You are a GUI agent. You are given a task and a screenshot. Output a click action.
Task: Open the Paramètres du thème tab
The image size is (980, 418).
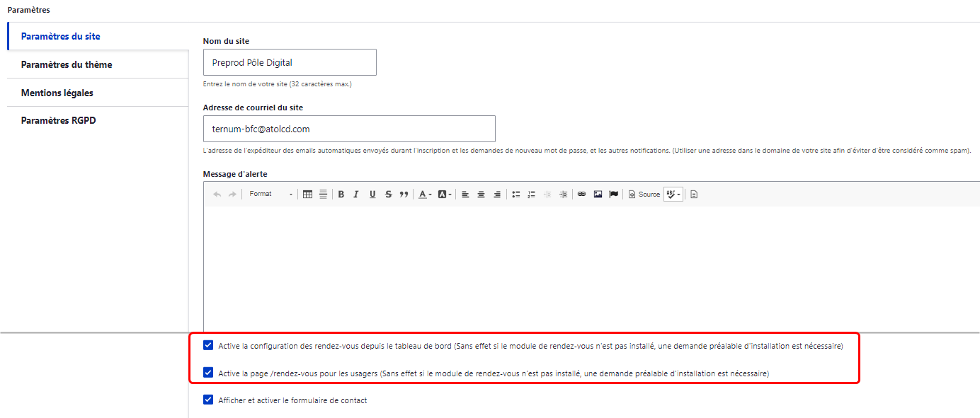(x=67, y=64)
